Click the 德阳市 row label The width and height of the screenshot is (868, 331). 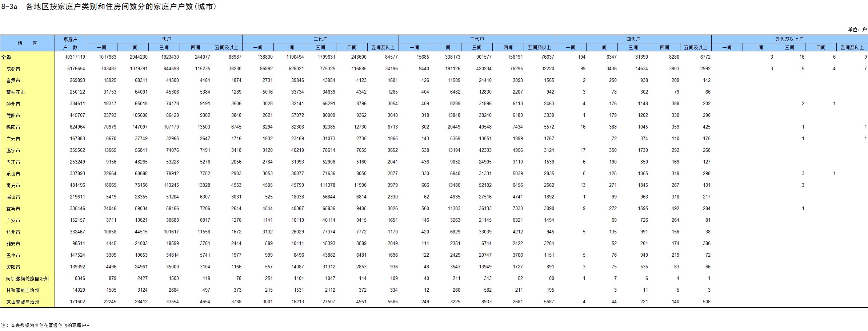tap(13, 115)
